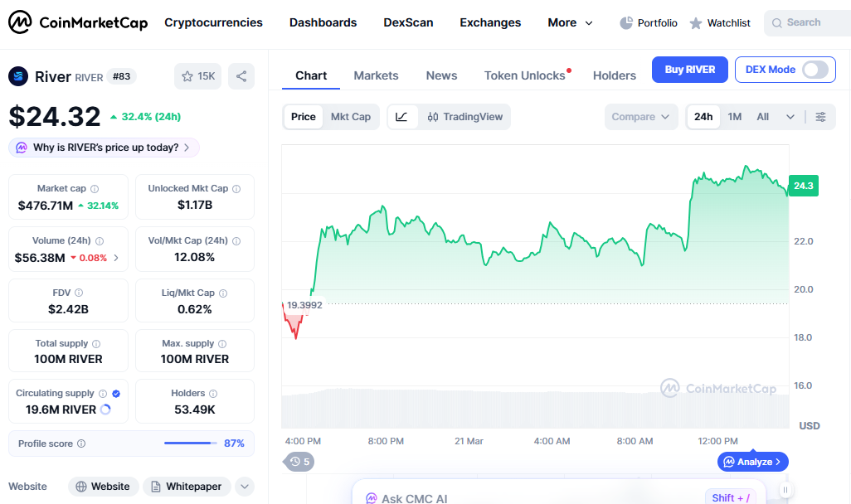Open Portfolio from the top bar
Image resolution: width=851 pixels, height=504 pixels.
point(649,23)
